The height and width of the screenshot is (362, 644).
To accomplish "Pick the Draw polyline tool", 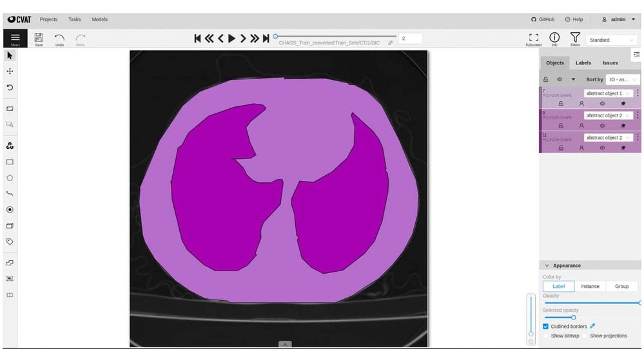I will 10,193.
